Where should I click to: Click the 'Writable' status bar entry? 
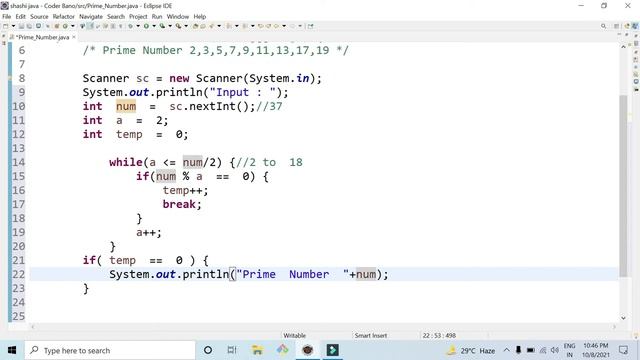(295, 335)
